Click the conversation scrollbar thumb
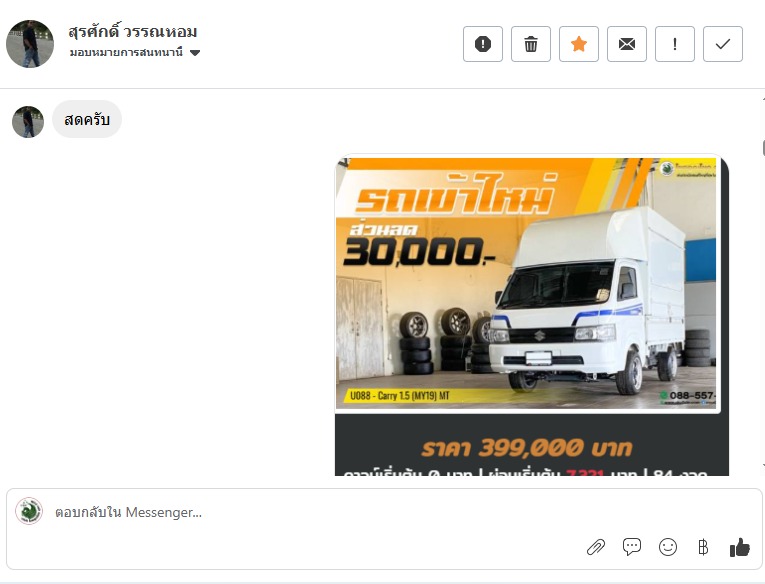Viewport: 765px width, 584px height. [x=763, y=148]
